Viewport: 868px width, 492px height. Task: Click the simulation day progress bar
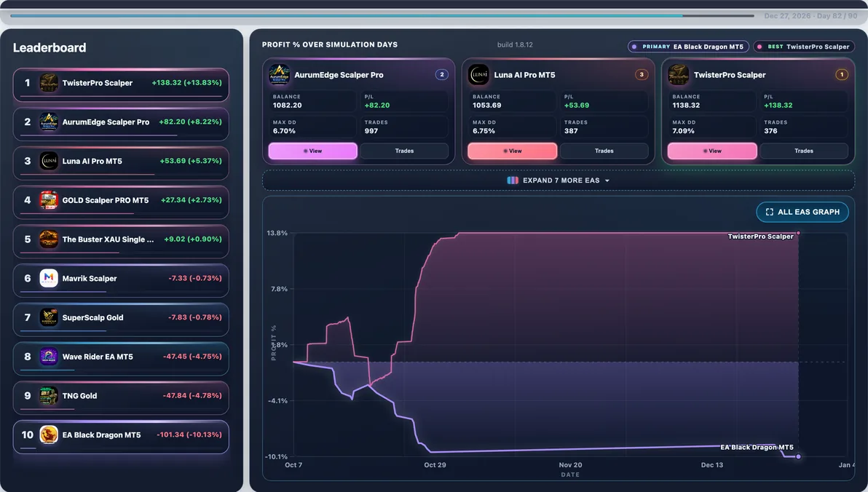382,15
